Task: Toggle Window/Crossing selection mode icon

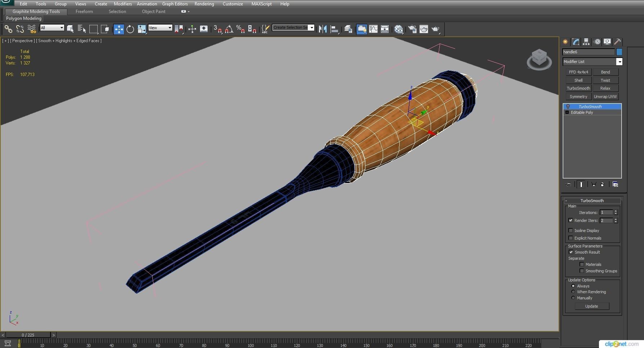Action: click(105, 29)
